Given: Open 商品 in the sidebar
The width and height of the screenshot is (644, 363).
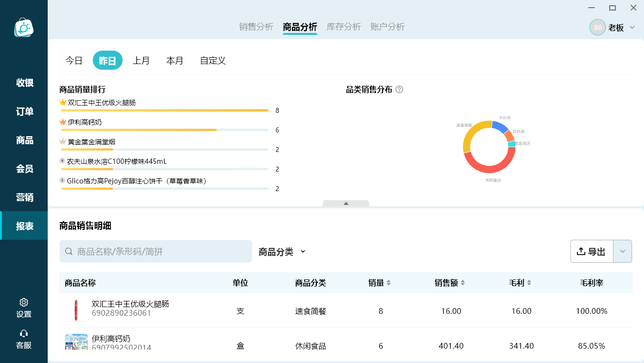Looking at the screenshot, I should click(24, 140).
